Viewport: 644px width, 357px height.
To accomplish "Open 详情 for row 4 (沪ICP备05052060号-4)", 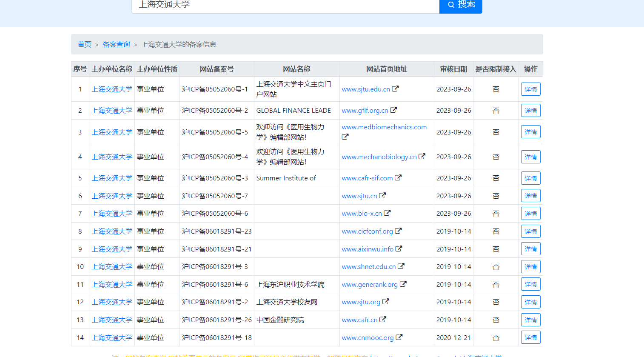I will [x=530, y=157].
